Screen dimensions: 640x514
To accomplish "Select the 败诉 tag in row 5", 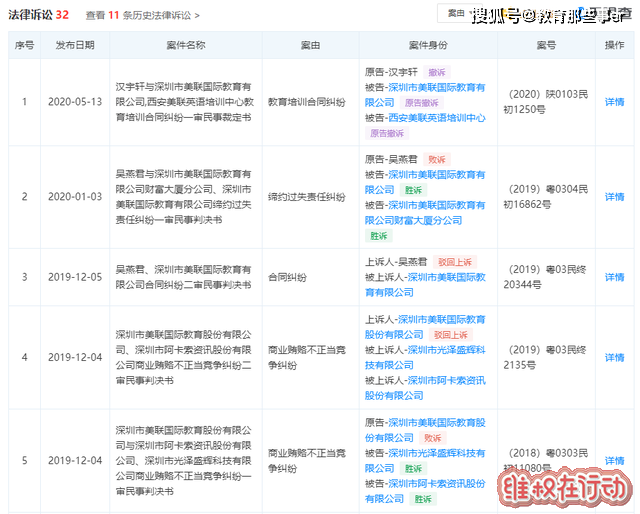I will click(x=433, y=438).
